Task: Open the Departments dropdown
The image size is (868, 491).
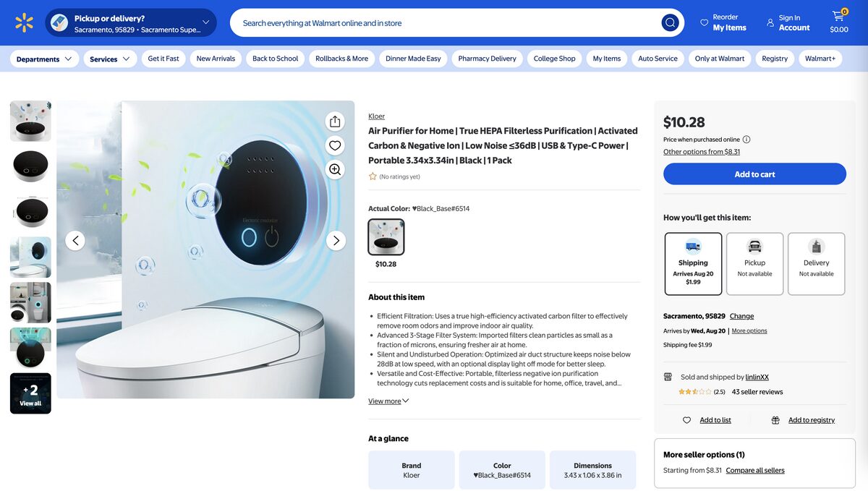Action: click(x=44, y=59)
